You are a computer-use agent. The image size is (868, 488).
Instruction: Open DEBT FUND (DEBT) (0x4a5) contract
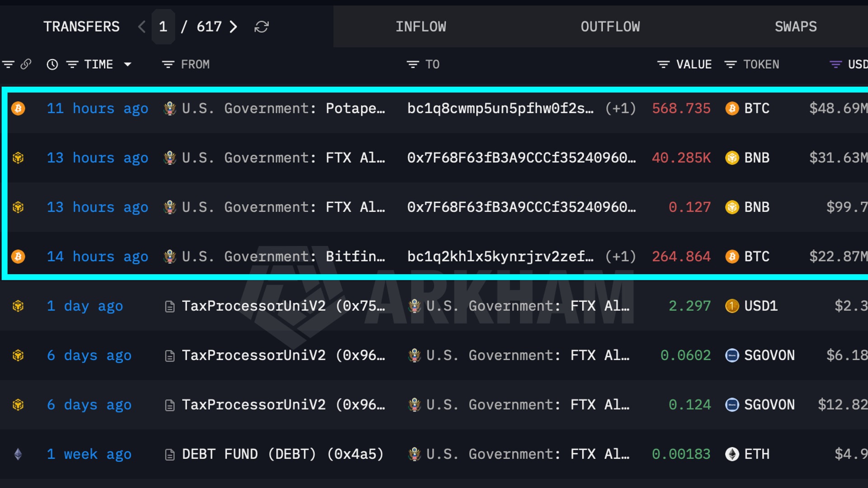click(283, 454)
